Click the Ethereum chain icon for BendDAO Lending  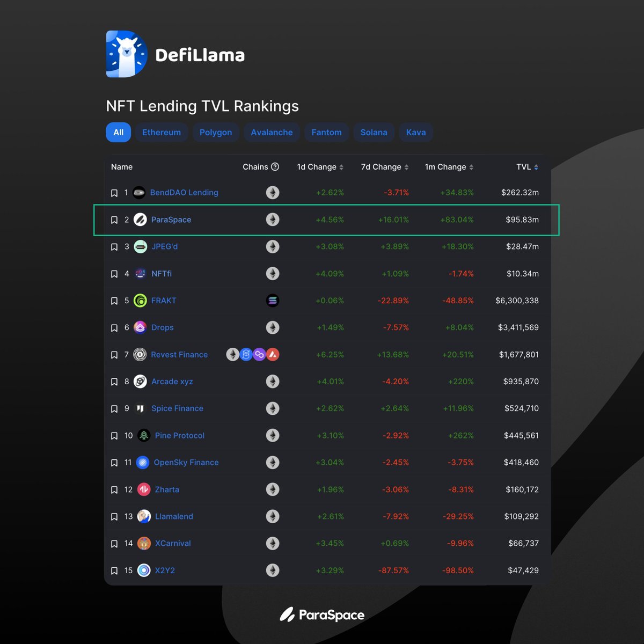pos(273,193)
